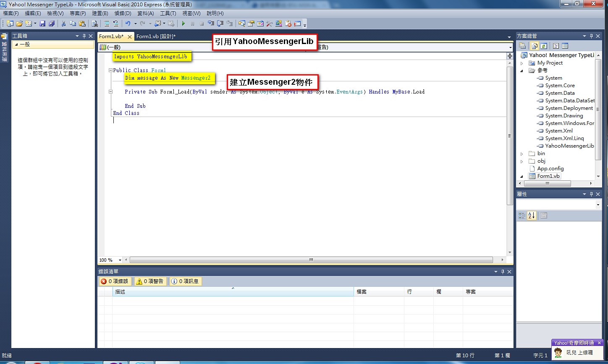
Task: Click the Step Over debug icon
Action: 220,23
